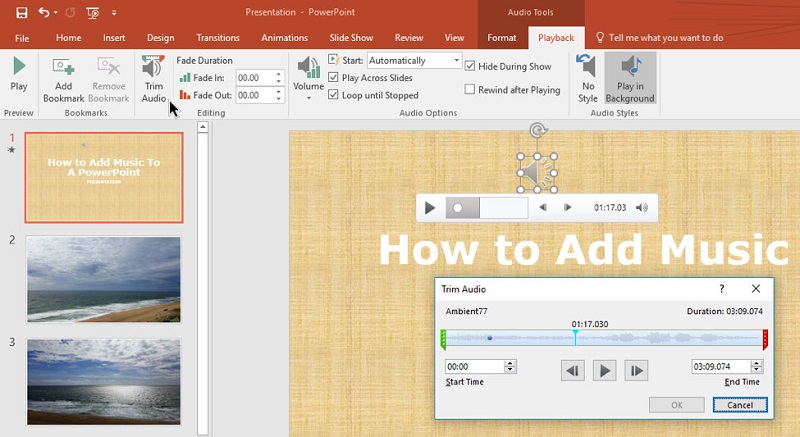Click the blue playhead on the trim waveform
This screenshot has height=437, width=800.
(x=575, y=338)
